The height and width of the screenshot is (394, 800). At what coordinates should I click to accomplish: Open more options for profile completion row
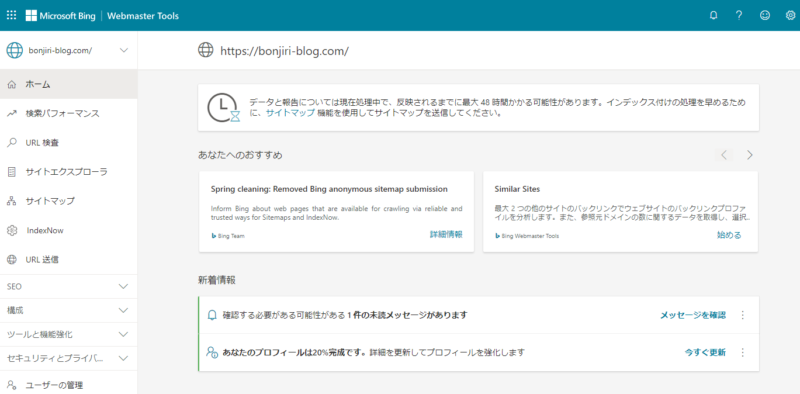pos(743,352)
